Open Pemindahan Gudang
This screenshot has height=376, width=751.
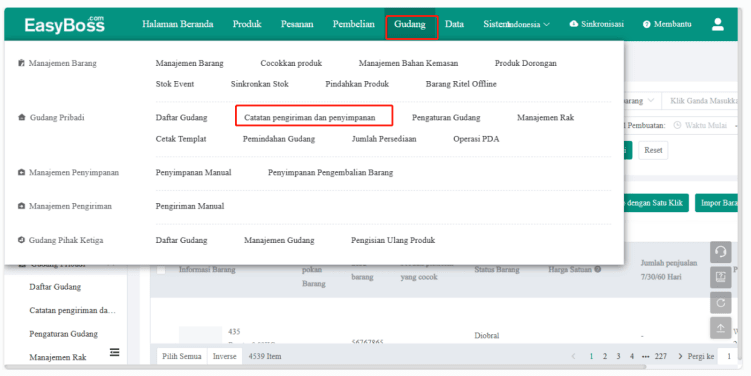point(279,139)
